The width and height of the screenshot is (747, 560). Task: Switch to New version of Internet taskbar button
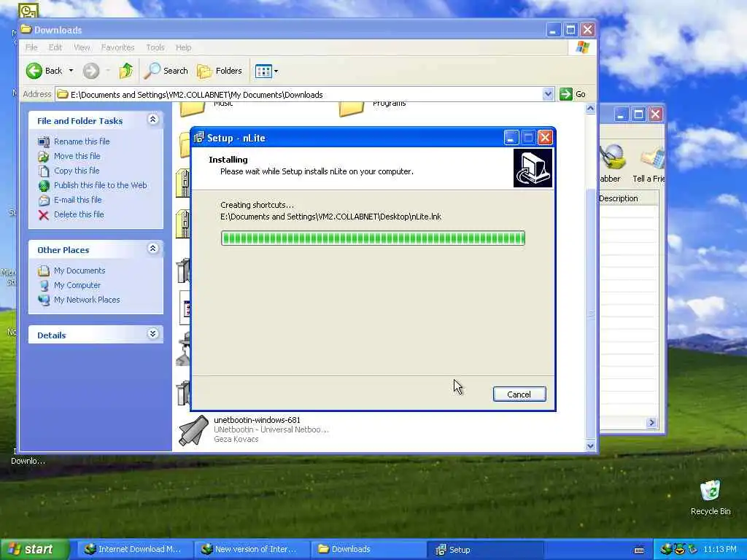pos(252,549)
